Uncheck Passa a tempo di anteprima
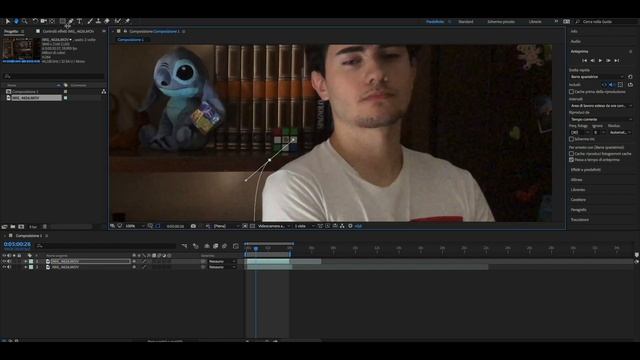This screenshot has width=640, height=360. (571, 160)
